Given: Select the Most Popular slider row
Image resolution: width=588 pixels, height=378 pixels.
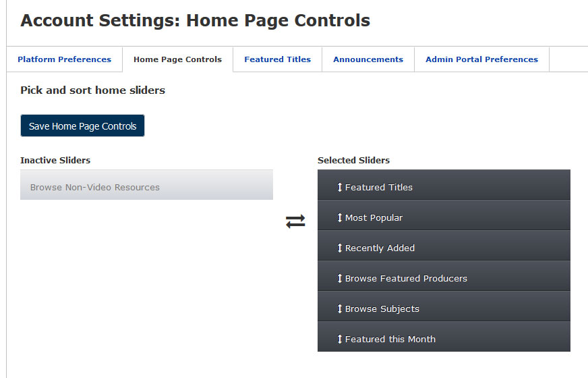Looking at the screenshot, I should pos(444,215).
